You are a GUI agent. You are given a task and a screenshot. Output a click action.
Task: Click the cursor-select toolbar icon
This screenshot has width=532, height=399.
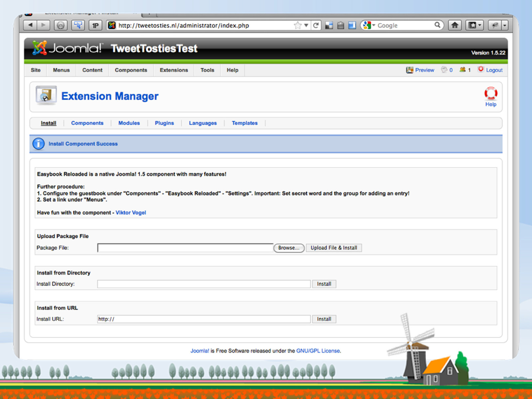pyautogui.click(x=78, y=25)
